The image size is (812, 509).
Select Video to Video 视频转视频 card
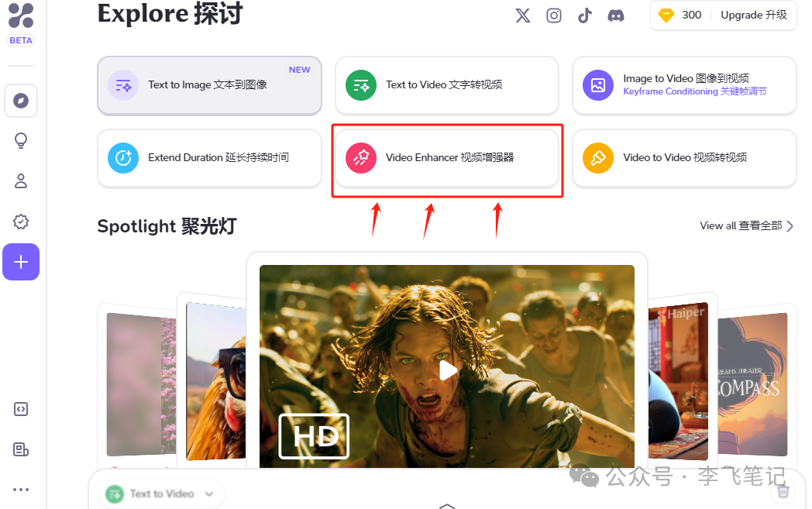pyautogui.click(x=684, y=158)
